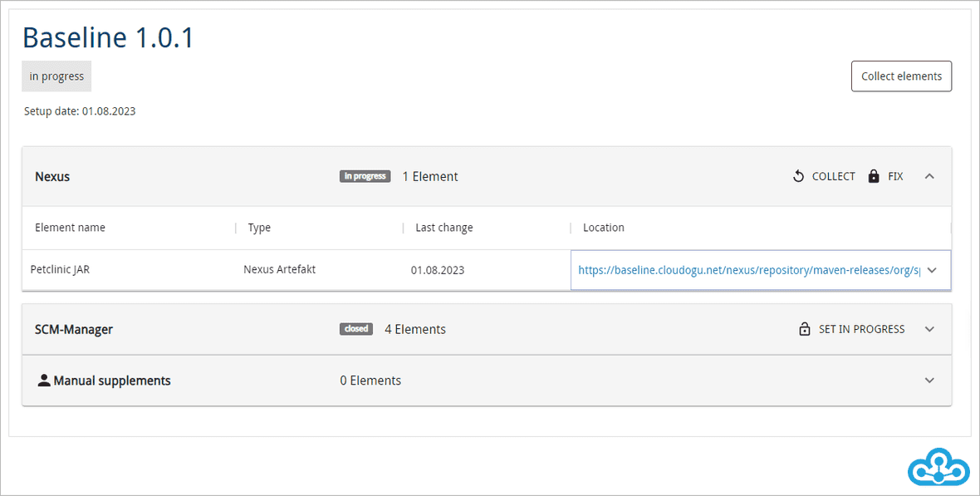
Task: Expand the Petclinic JAR row chevron
Action: [x=932, y=270]
